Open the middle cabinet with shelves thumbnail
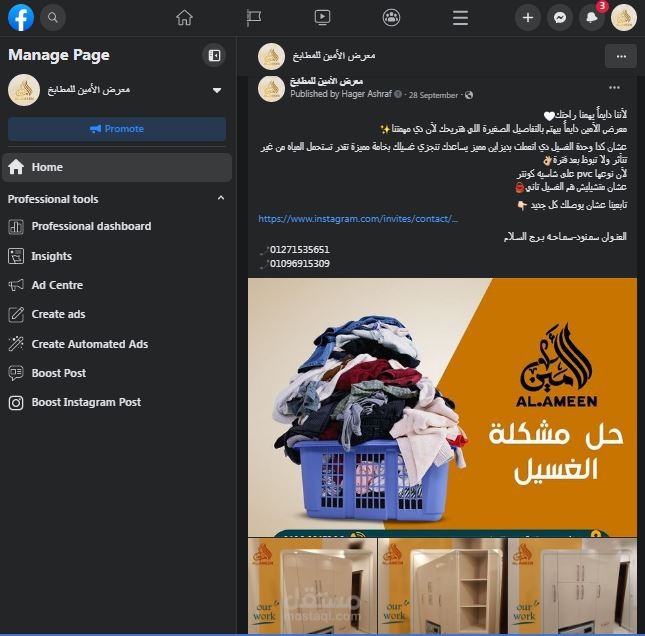The image size is (645, 636). [442, 586]
